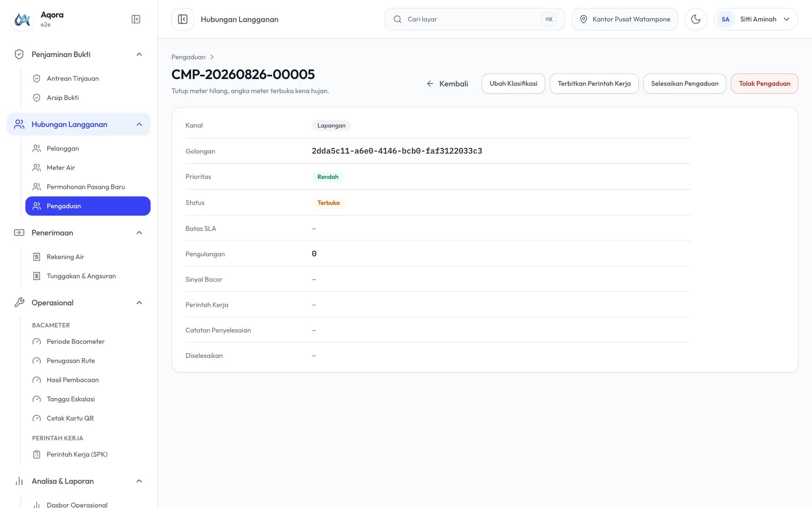Collapse the Penjaminan Bukti section chevron
This screenshot has width=812, height=508.
pos(139,54)
